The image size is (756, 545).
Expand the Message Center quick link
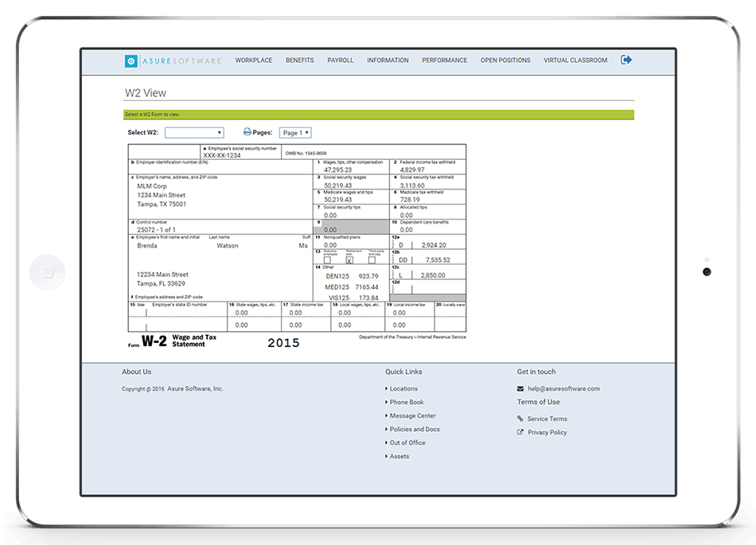pyautogui.click(x=412, y=415)
